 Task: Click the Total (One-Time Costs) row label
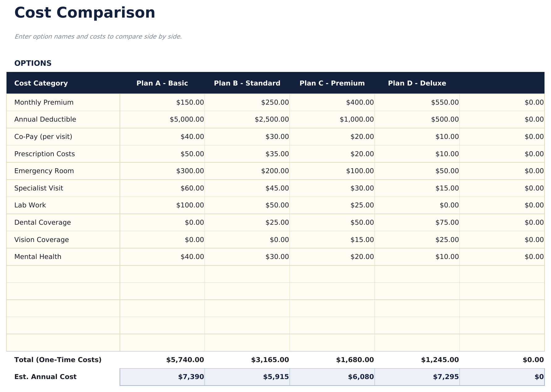point(58,359)
